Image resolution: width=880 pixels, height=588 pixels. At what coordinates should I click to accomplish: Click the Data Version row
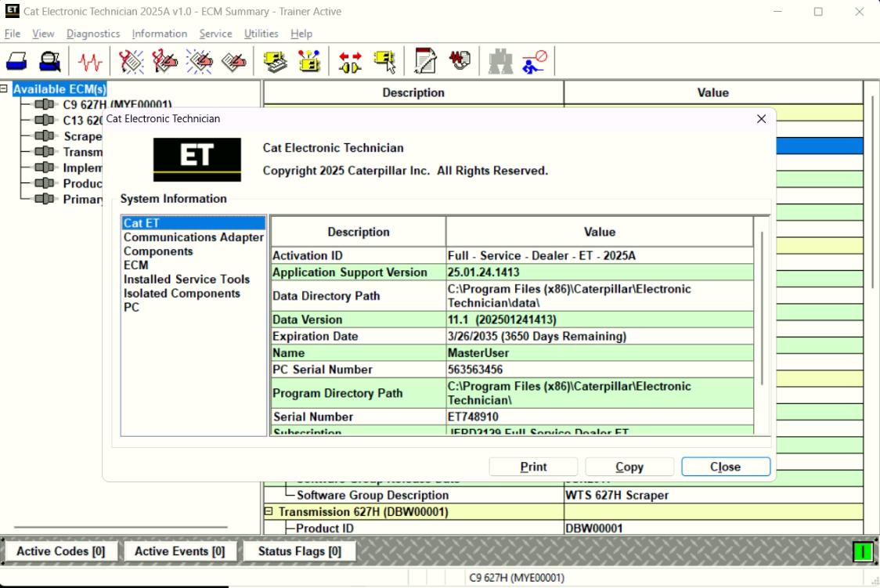coord(512,319)
